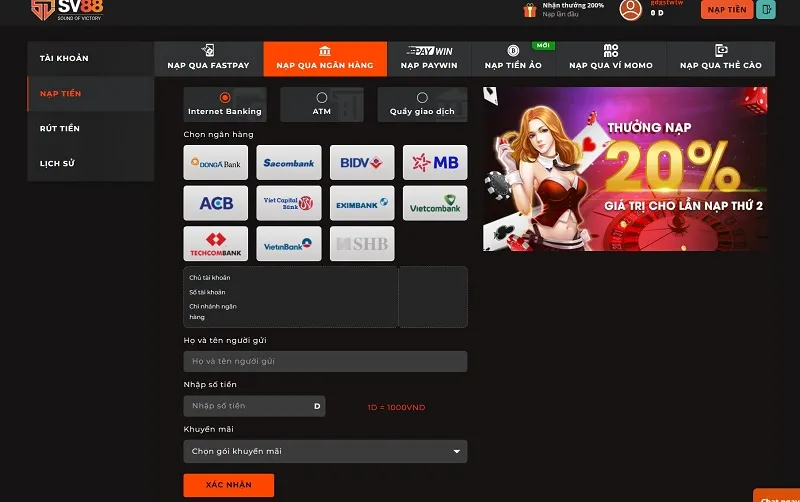Viewport: 800px width, 502px height.
Task: Select the ATM radio option
Action: click(321, 98)
